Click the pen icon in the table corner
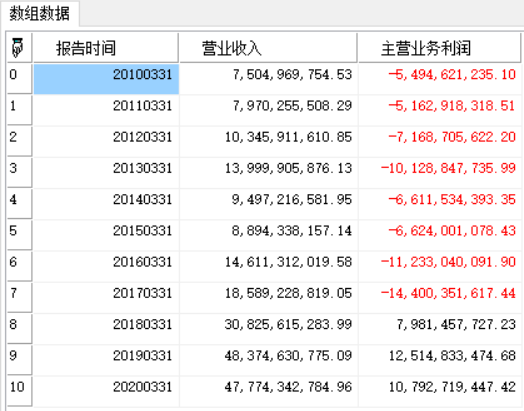 pyautogui.click(x=18, y=48)
